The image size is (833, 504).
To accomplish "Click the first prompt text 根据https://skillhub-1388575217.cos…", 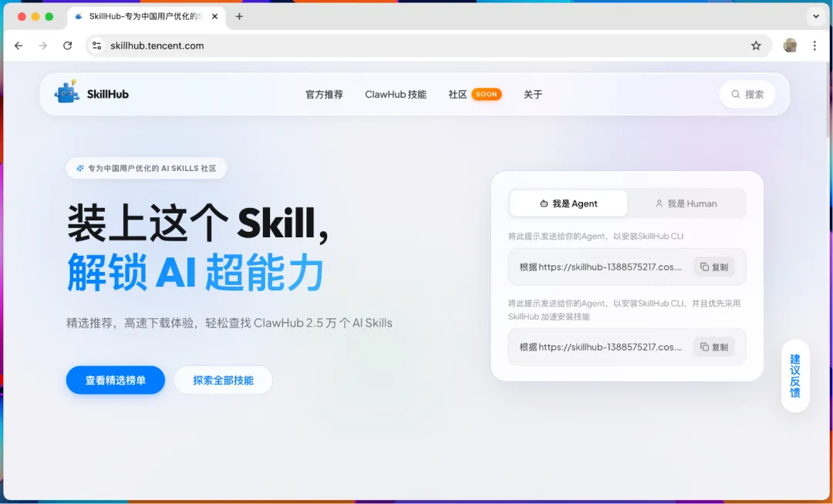I will click(x=601, y=267).
